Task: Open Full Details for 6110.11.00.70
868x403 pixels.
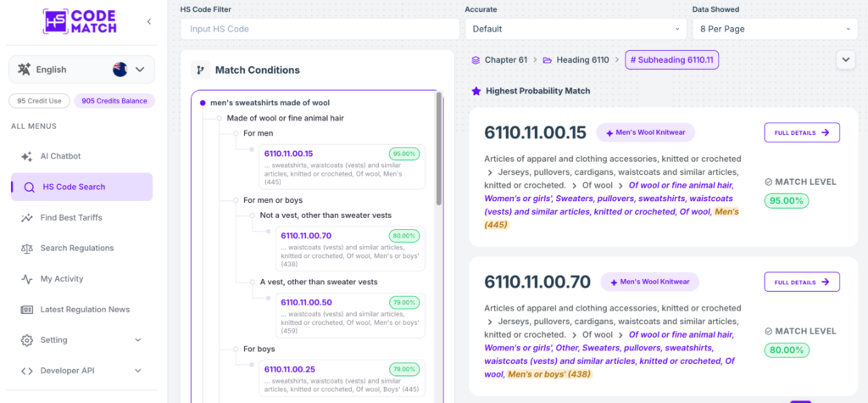Action: point(802,282)
